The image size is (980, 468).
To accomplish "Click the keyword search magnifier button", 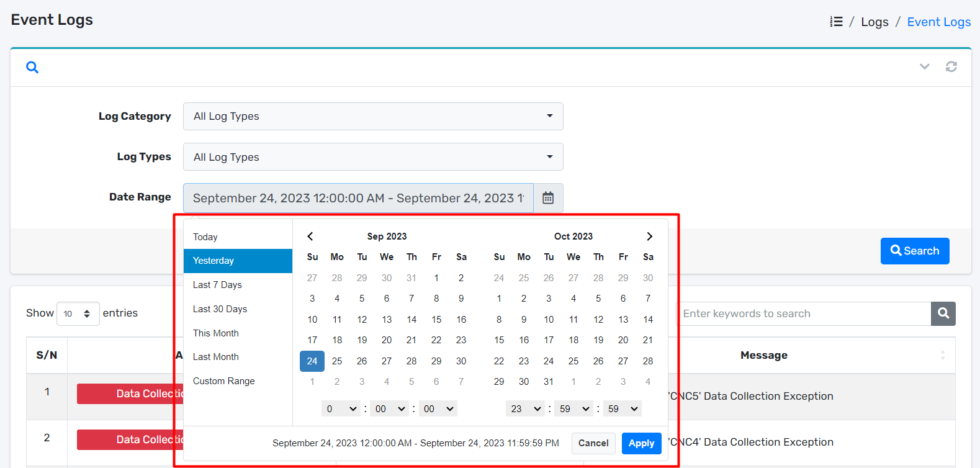I will (943, 313).
